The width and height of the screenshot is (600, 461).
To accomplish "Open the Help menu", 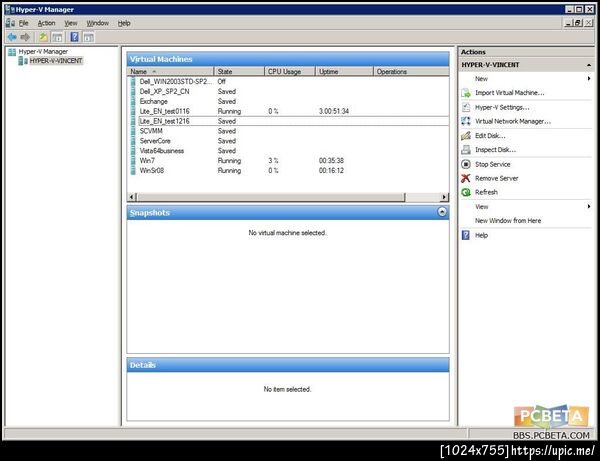I will (124, 23).
